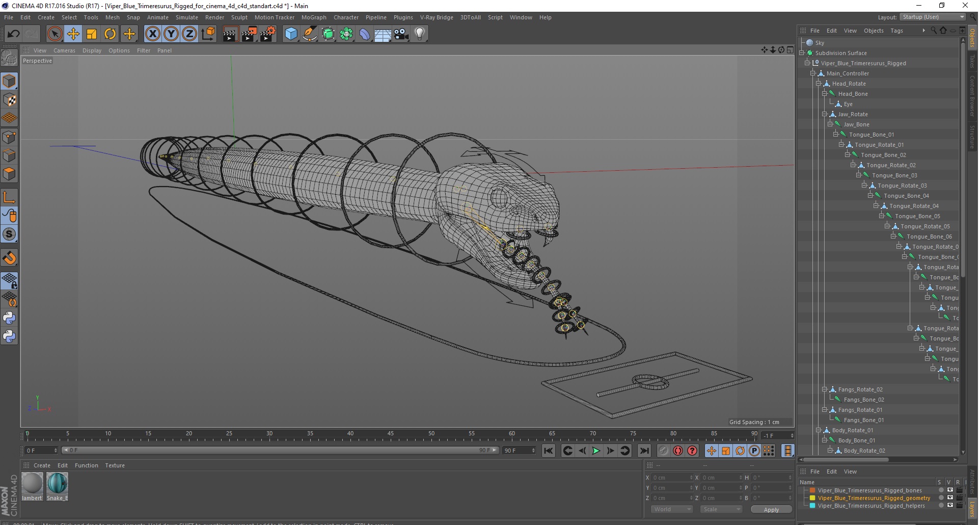Viewport: 980px width, 525px height.
Task: Click the Autokeying red button
Action: tap(678, 451)
